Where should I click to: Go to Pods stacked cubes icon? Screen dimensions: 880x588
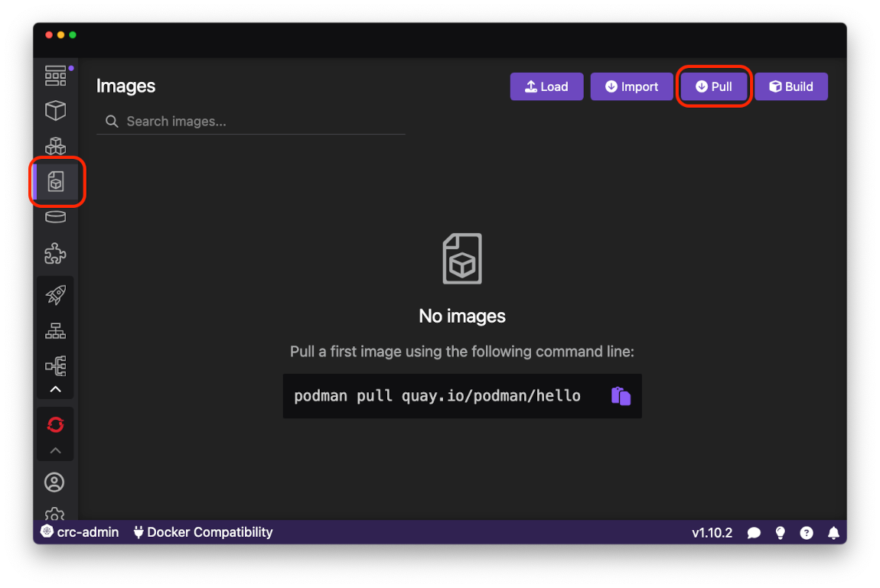(55, 146)
